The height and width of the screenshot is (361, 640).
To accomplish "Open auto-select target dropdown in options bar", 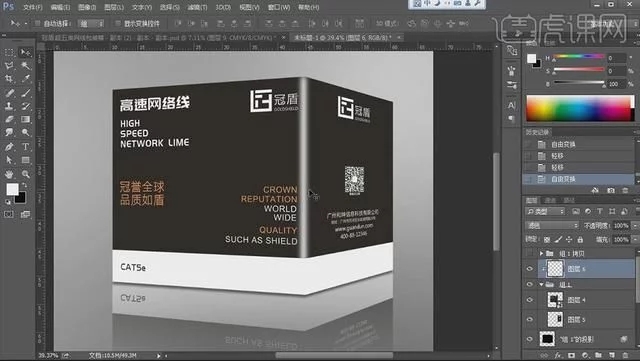I will 91,24.
